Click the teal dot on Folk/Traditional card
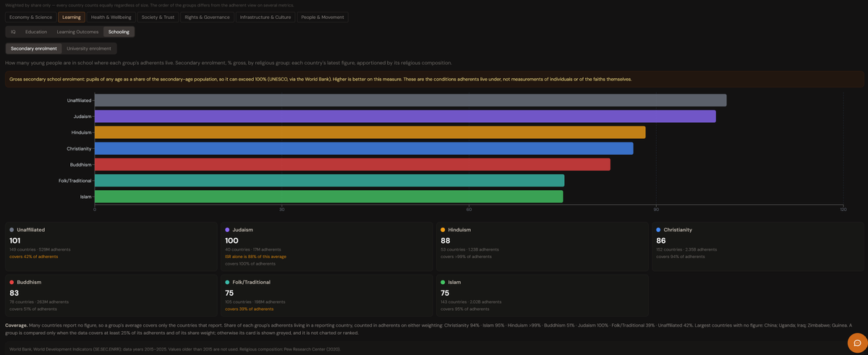 (x=227, y=282)
